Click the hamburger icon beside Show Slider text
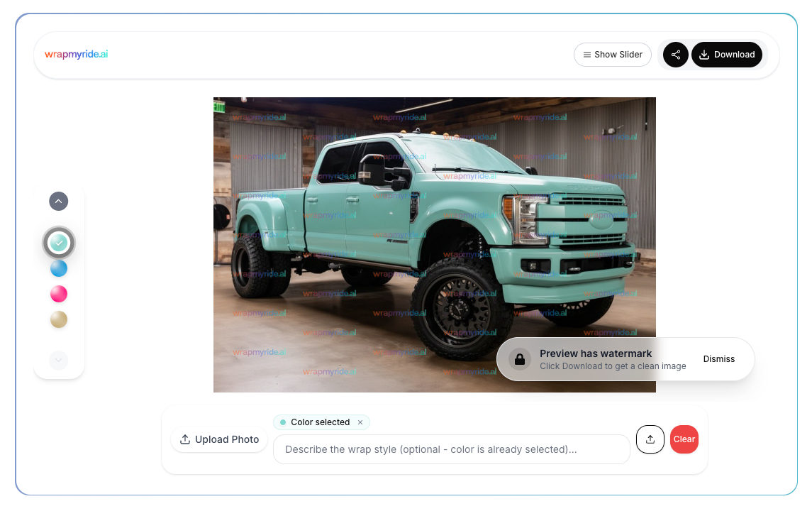 coord(587,54)
